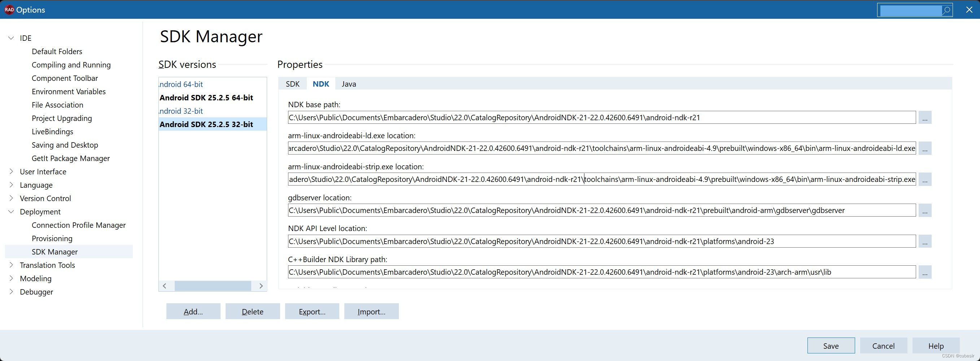
Task: Click the Export... button
Action: (312, 312)
